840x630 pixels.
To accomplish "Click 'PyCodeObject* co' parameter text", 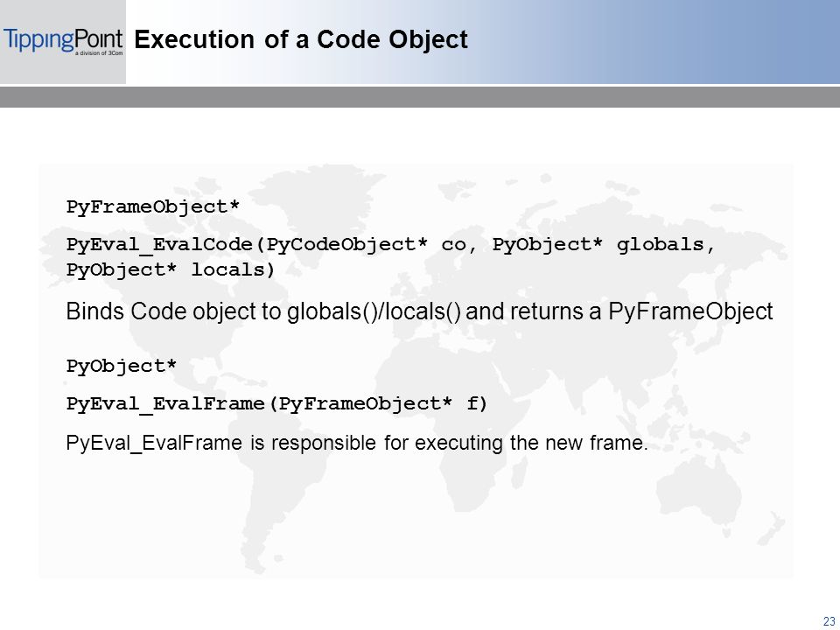I will click(x=366, y=244).
